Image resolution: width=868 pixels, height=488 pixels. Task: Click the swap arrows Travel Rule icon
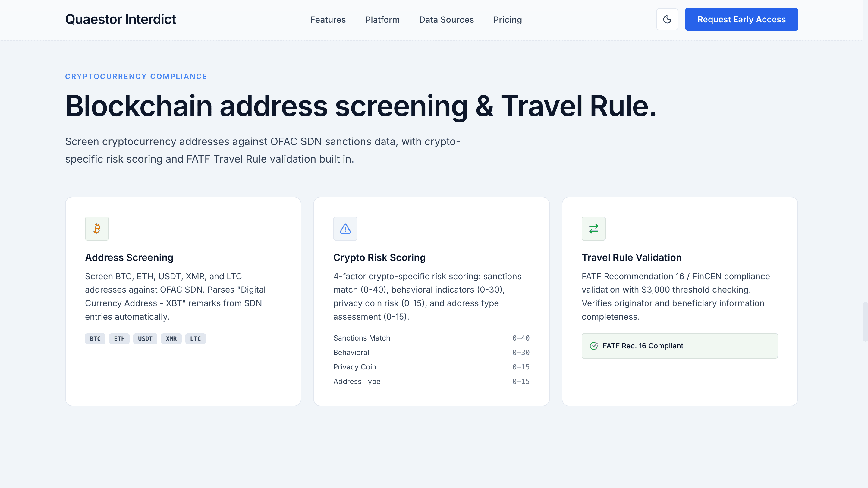point(593,229)
